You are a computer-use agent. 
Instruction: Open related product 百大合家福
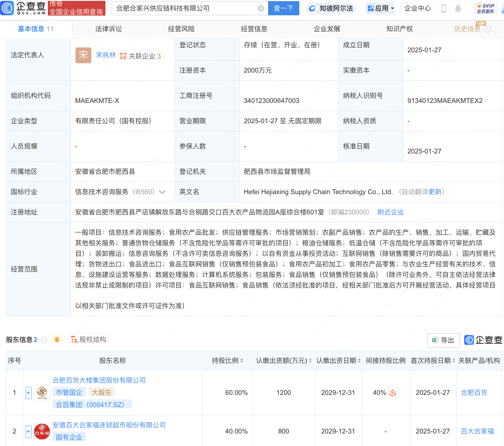click(477, 431)
